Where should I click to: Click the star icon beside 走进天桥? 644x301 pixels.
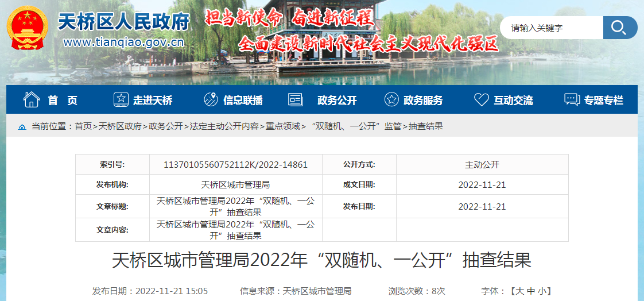point(121,99)
